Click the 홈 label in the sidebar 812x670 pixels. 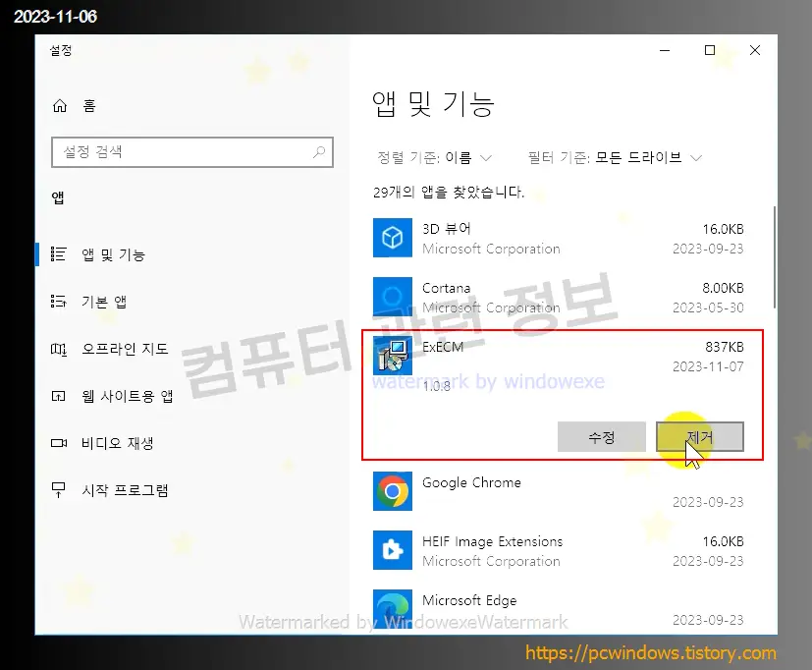pos(89,106)
